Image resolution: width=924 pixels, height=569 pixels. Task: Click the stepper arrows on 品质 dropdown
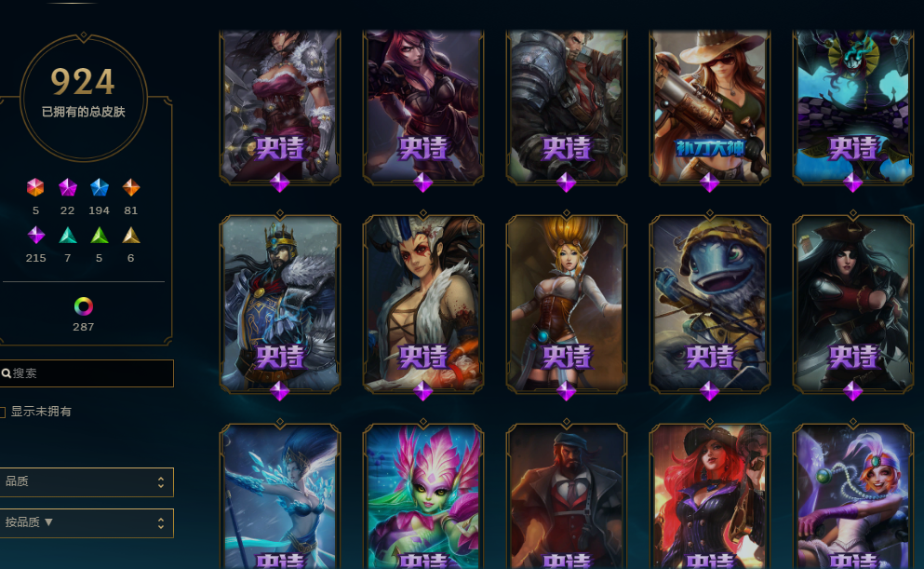coord(161,482)
